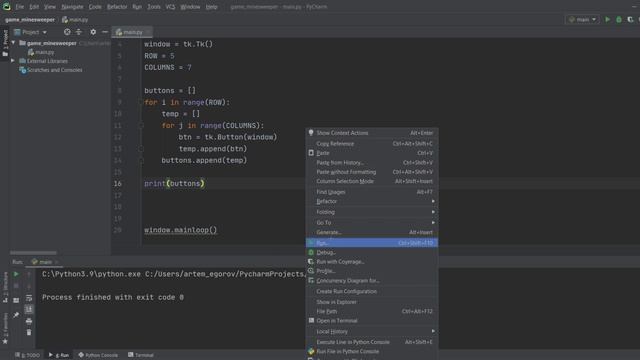Expand the Refactor submenu arrow

pos(433,201)
